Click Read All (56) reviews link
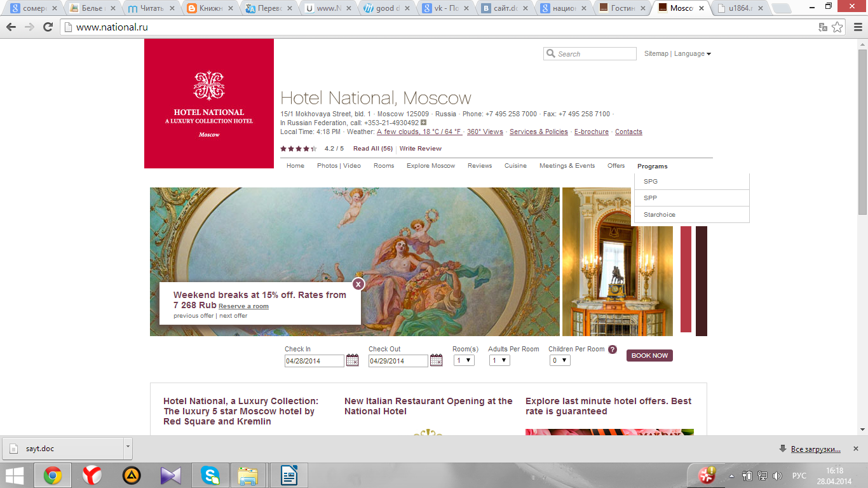868x488 pixels. tap(373, 149)
